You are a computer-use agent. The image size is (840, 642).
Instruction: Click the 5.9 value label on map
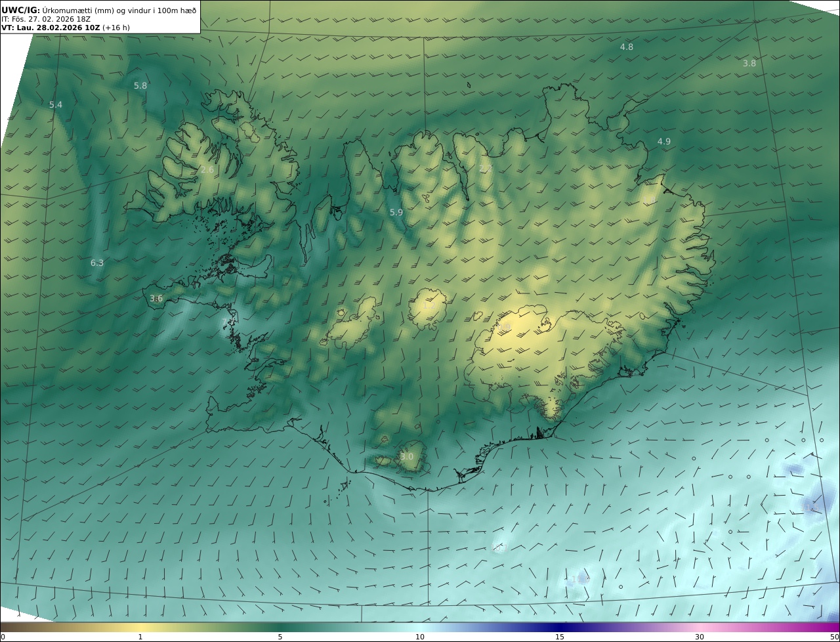click(x=396, y=212)
